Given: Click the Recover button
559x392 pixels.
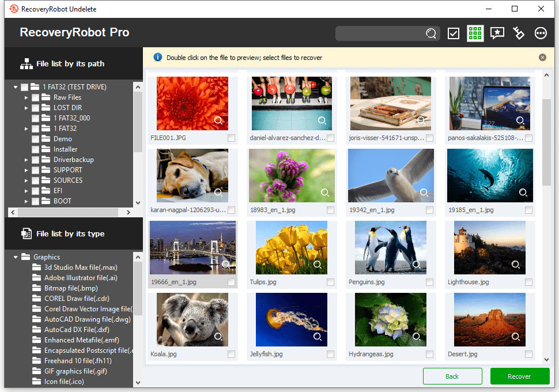Looking at the screenshot, I should point(519,376).
